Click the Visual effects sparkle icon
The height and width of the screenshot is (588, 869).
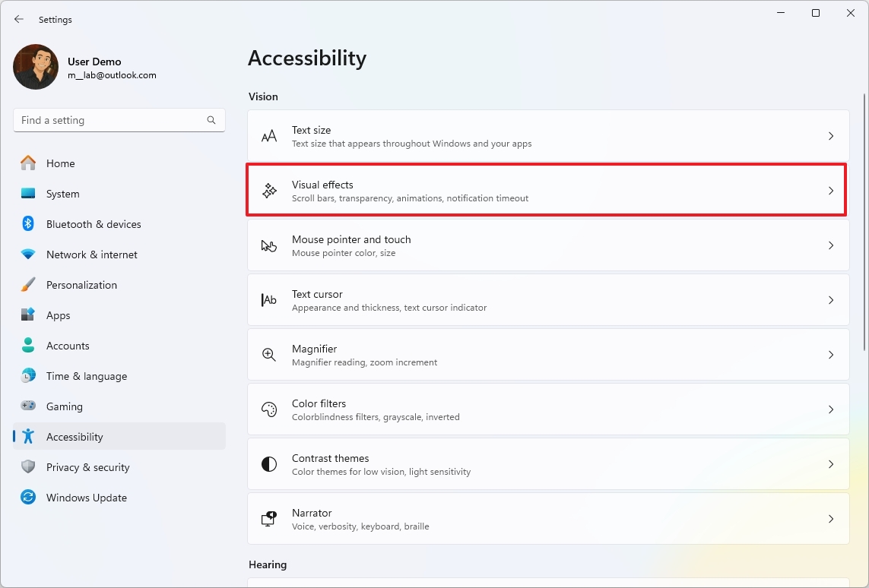click(269, 191)
